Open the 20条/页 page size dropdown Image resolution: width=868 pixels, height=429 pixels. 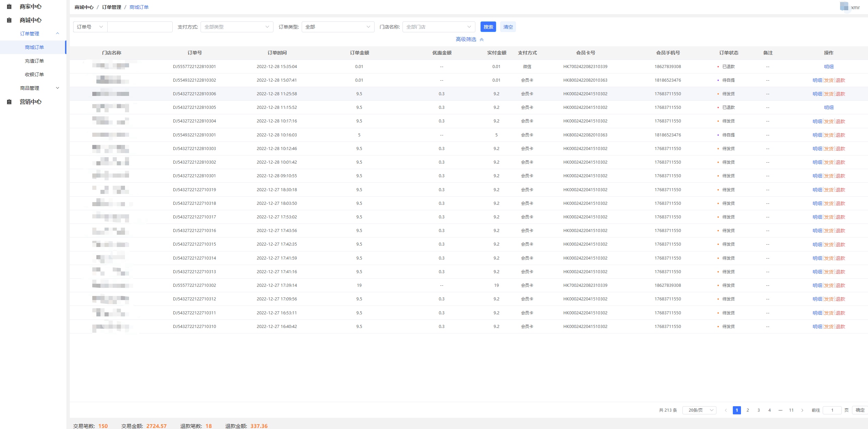click(699, 410)
